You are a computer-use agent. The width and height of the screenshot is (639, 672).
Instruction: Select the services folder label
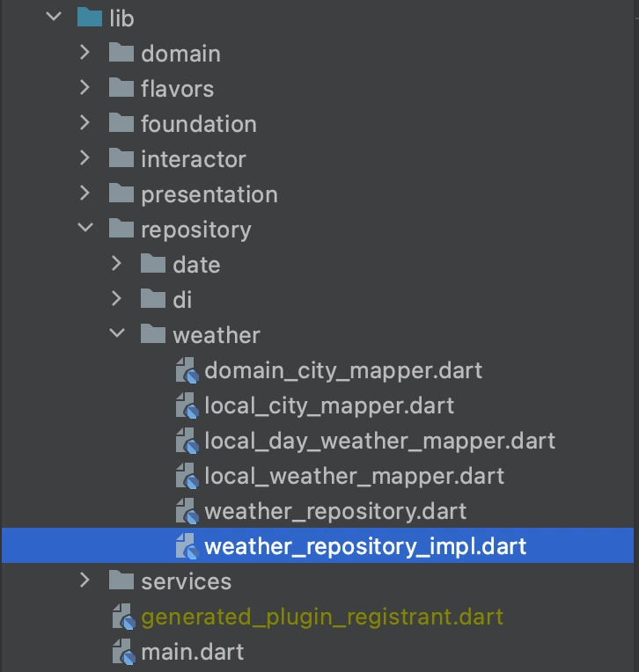(186, 581)
